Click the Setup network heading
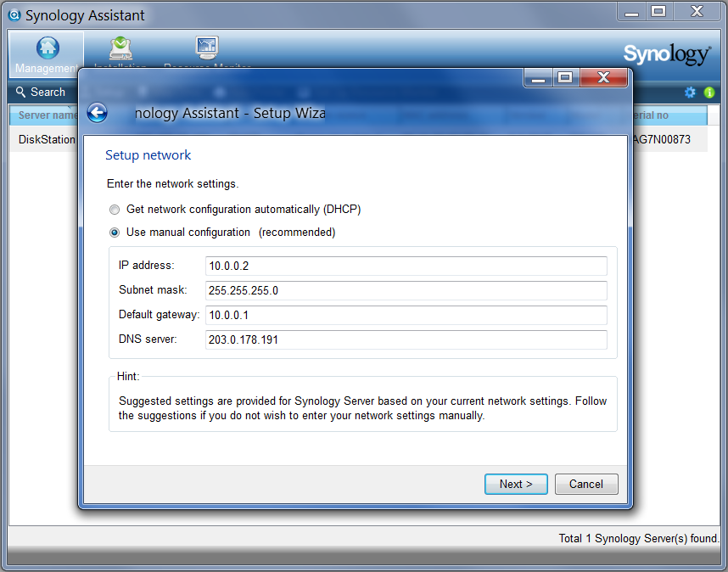 tap(148, 155)
